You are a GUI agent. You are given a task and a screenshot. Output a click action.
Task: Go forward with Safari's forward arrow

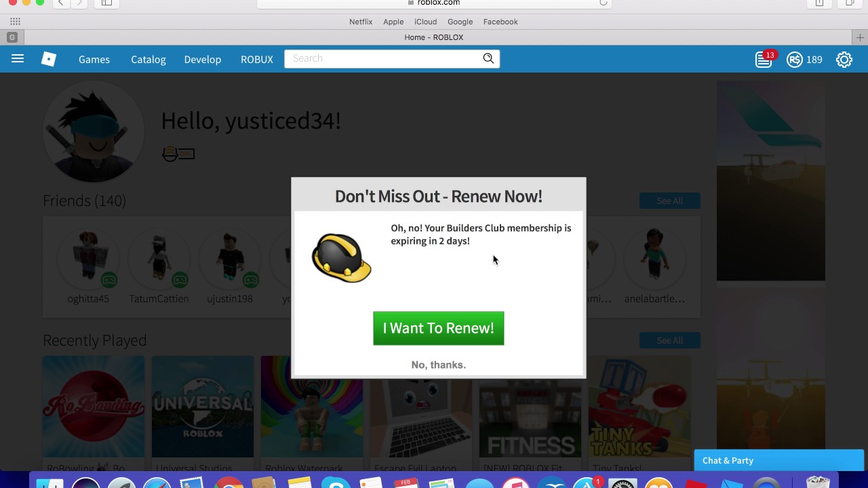[x=79, y=3]
